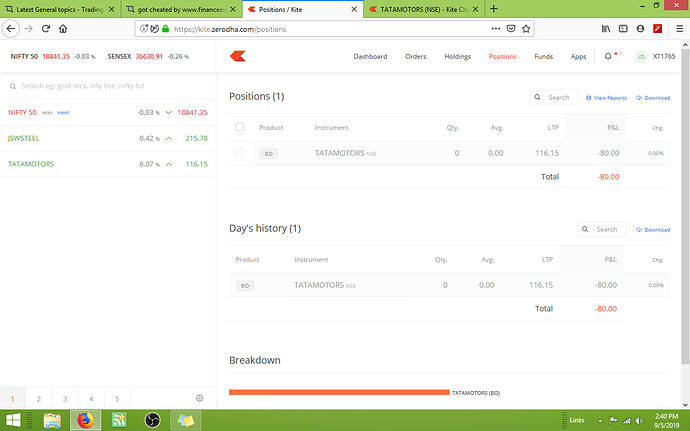Go to the Orders page
690x431 pixels.
tap(415, 56)
